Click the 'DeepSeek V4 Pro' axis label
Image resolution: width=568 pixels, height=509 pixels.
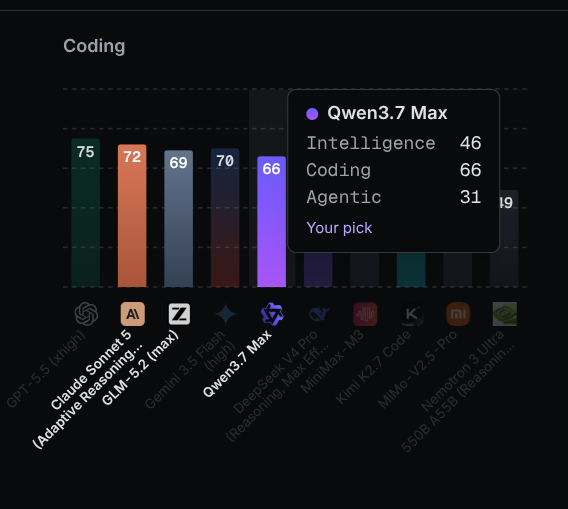coord(275,372)
